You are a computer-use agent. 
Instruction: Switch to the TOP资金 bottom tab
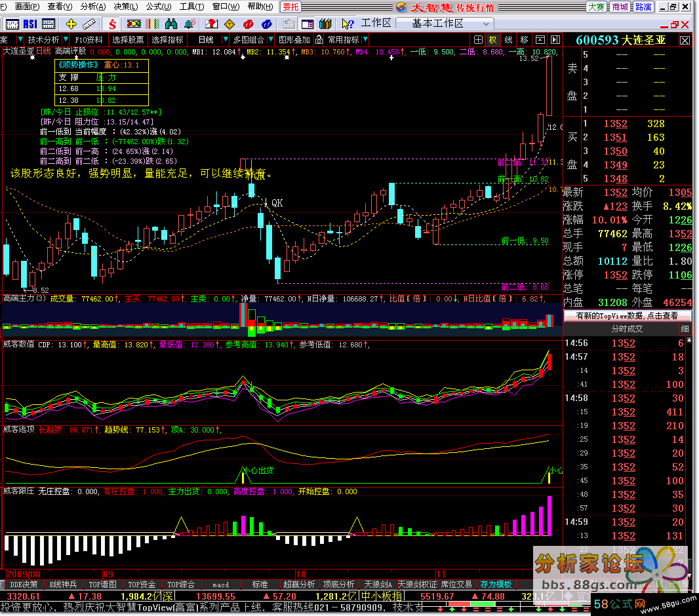pos(142,585)
